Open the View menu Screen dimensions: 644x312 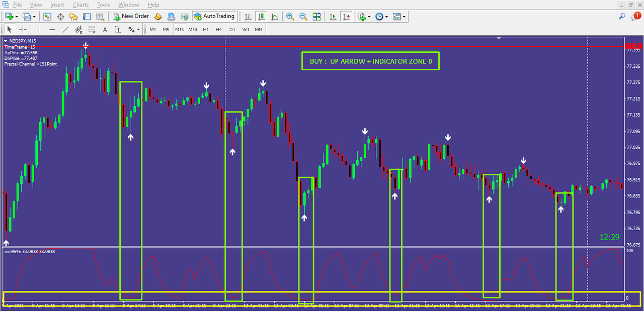pos(36,5)
